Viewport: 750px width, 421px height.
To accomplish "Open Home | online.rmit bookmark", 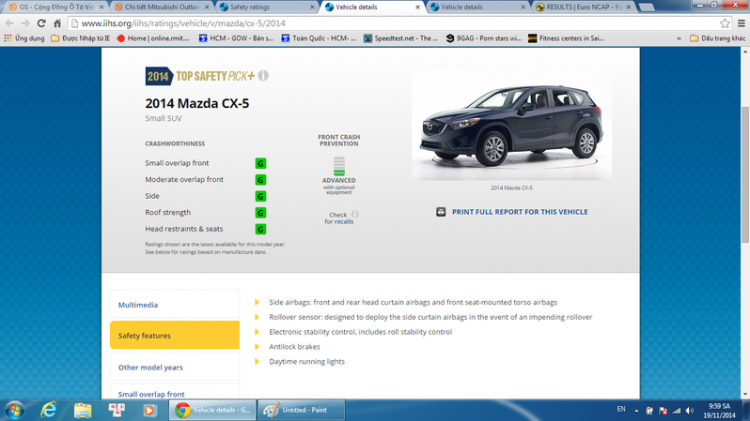I will [x=154, y=38].
